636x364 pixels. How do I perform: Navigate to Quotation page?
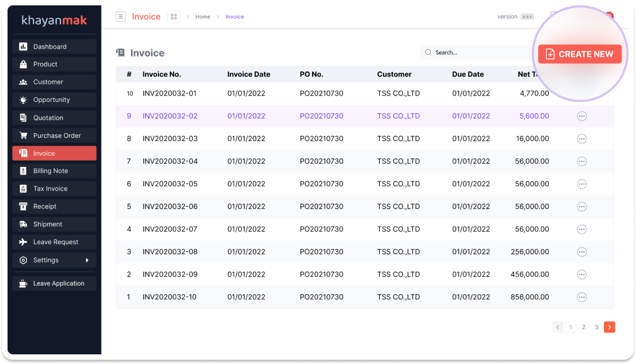[54, 118]
